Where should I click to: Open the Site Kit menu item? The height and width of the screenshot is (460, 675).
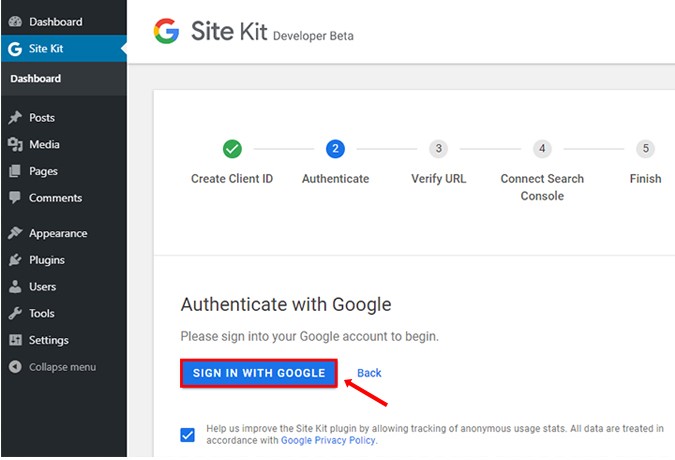(64, 49)
